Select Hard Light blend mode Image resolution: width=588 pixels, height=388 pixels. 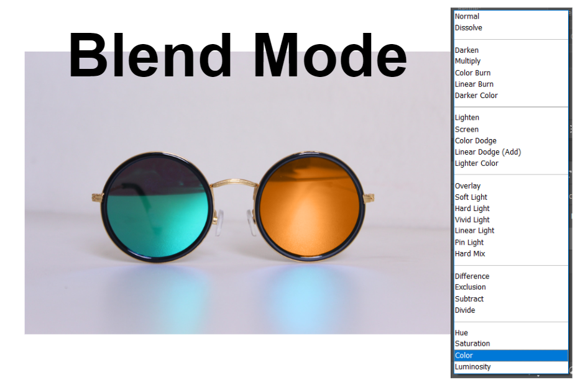click(511, 208)
